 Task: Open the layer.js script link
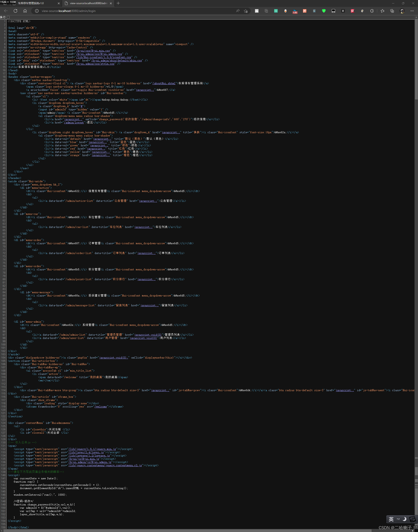click(x=86, y=452)
